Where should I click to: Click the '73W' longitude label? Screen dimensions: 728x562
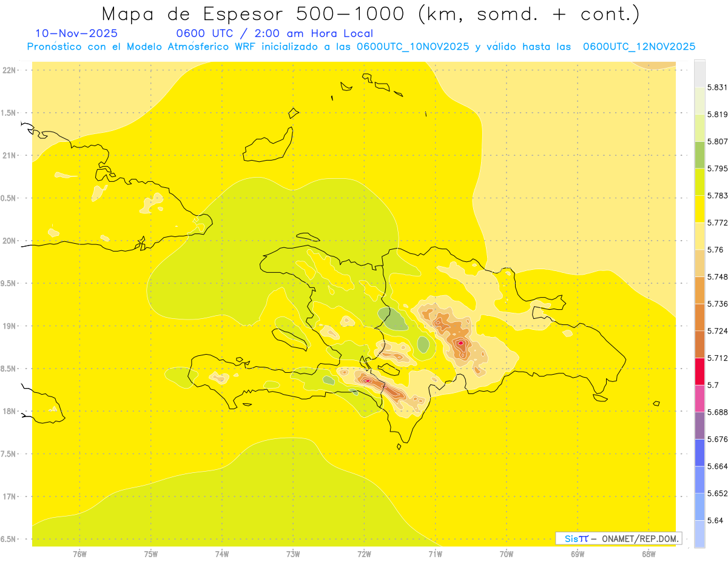pyautogui.click(x=293, y=554)
